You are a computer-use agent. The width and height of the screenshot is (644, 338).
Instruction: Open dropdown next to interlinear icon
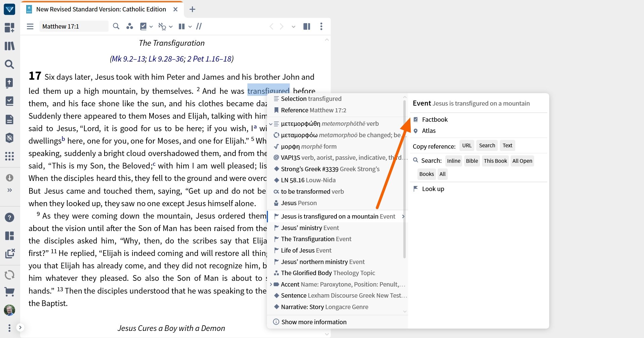pyautogui.click(x=171, y=27)
